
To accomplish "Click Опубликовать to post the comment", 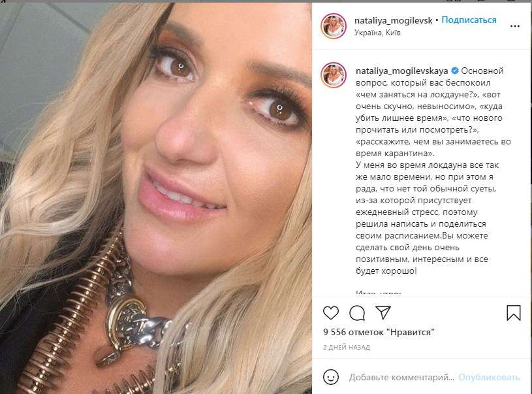I will tap(489, 378).
